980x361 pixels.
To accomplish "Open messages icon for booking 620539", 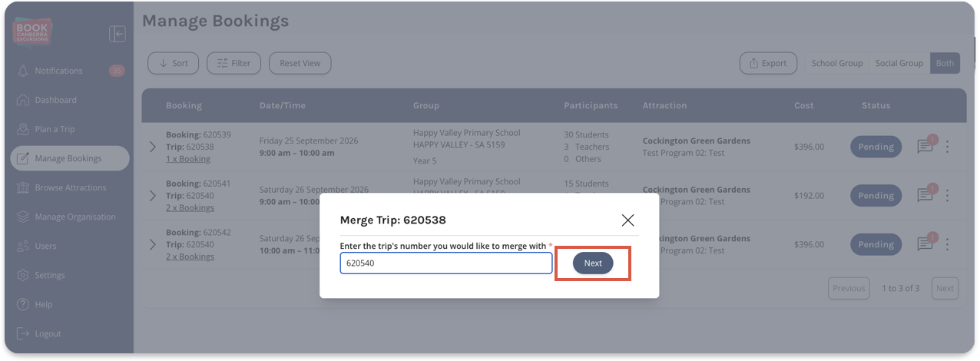I will point(926,146).
